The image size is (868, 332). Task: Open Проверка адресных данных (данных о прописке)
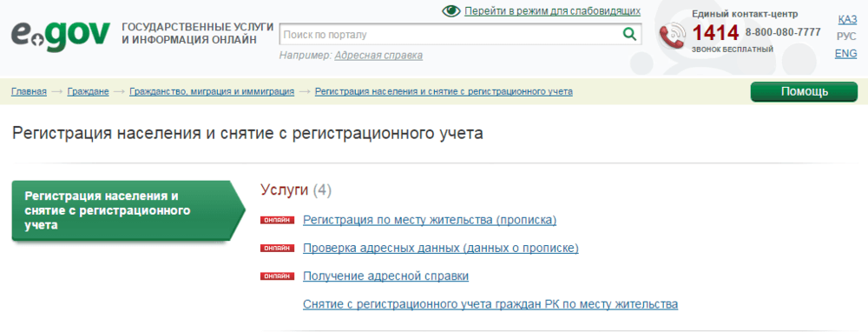[x=441, y=249]
